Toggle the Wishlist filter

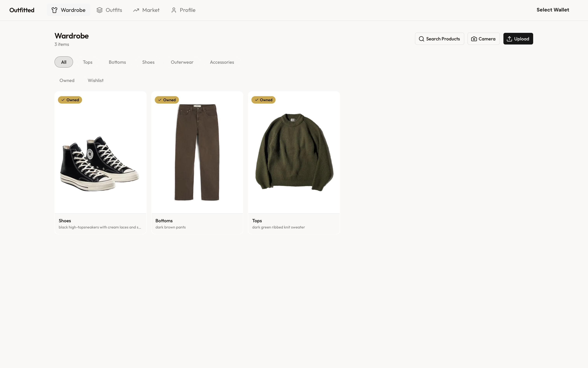coord(95,81)
